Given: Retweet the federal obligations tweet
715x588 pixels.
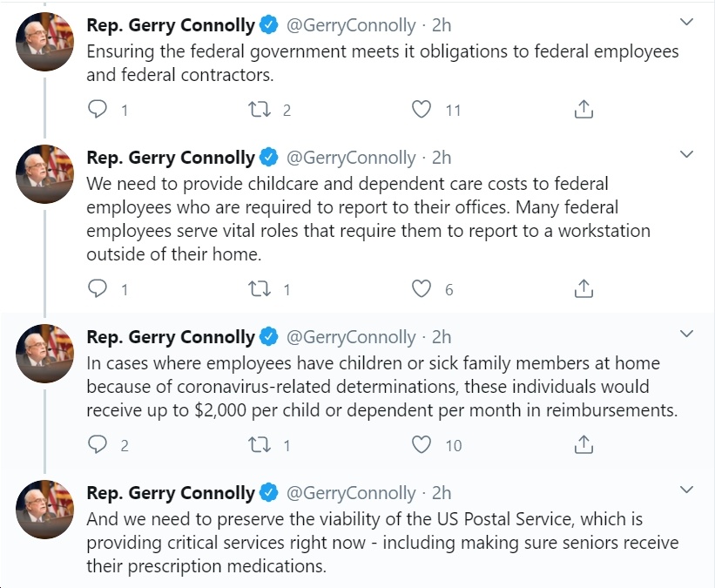Looking at the screenshot, I should click(259, 110).
